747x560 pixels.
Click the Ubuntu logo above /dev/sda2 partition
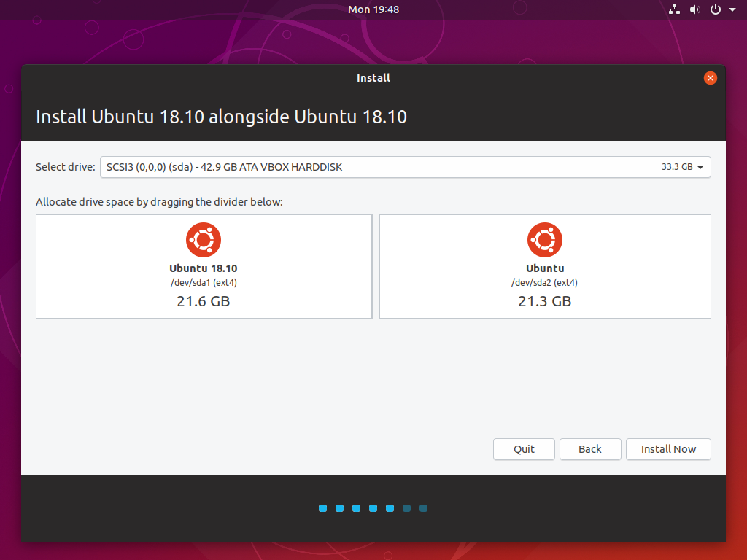[x=544, y=239]
